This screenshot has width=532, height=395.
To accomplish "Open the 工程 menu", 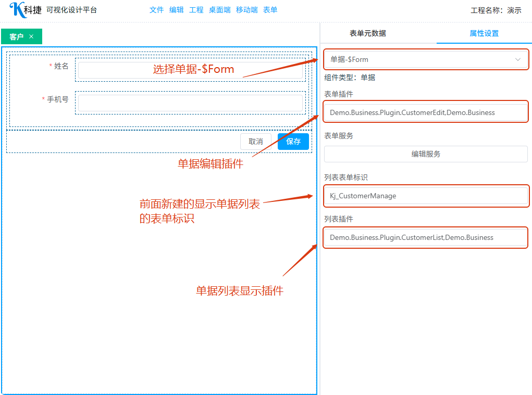I will (x=196, y=10).
